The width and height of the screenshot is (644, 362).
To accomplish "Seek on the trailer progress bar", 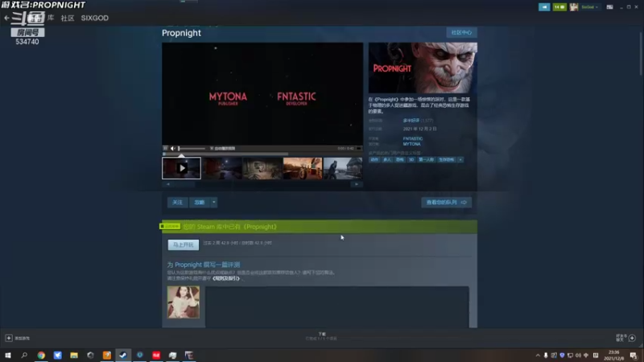I will (262, 154).
